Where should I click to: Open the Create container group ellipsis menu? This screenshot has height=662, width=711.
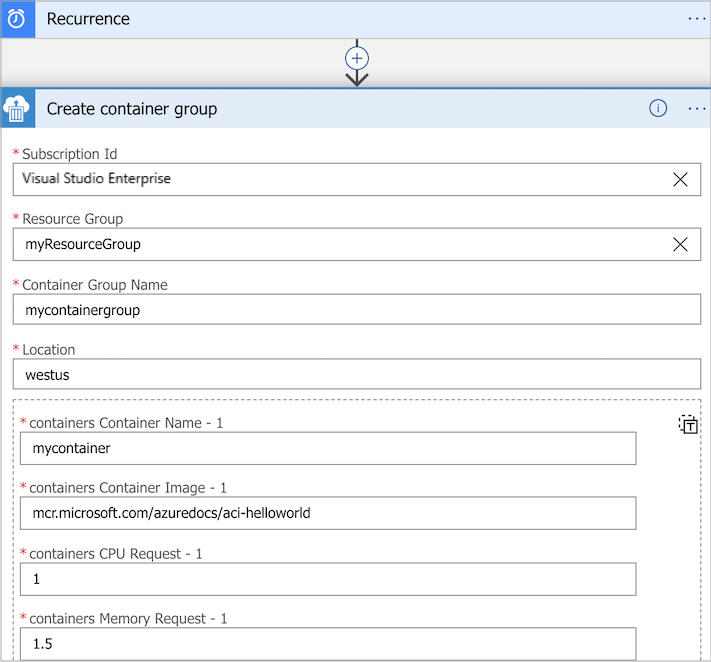[697, 109]
